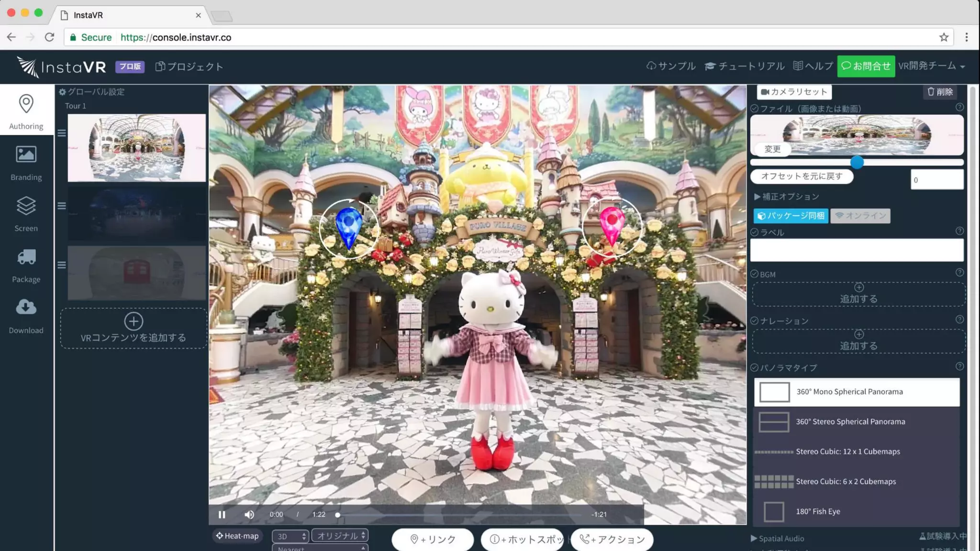This screenshot has height=551, width=980.
Task: Click the オフセットを元に戻す button
Action: click(802, 176)
